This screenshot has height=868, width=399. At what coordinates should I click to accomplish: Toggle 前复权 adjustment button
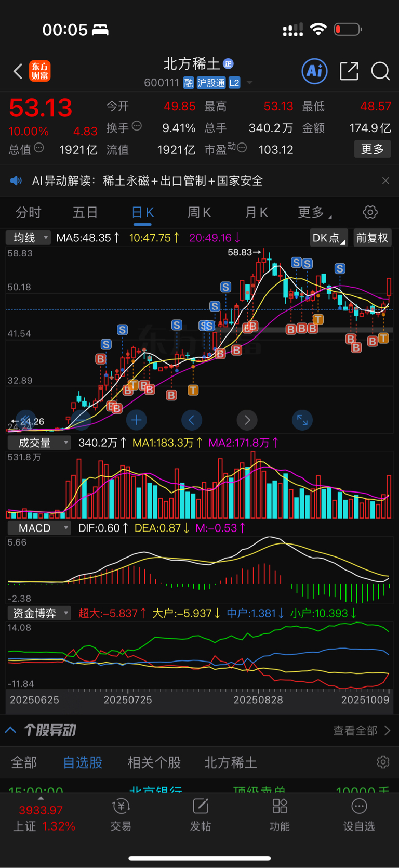click(372, 238)
